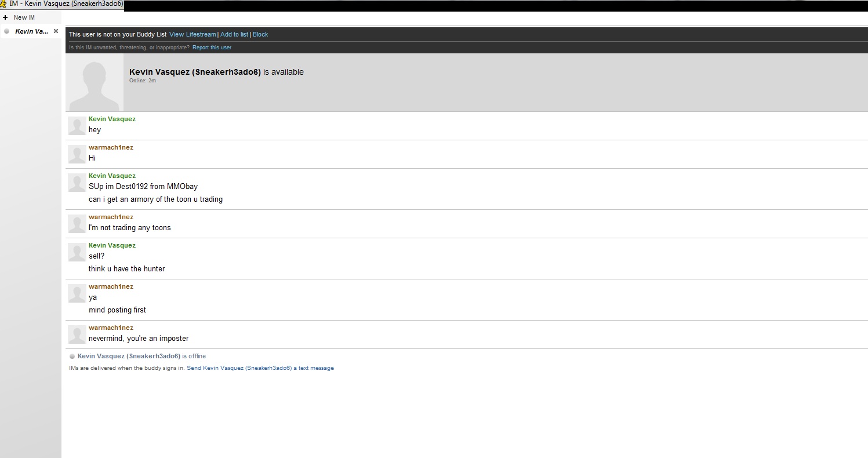The height and width of the screenshot is (458, 868).
Task: Select the Kevin Va... conversation tab
Action: pos(31,31)
